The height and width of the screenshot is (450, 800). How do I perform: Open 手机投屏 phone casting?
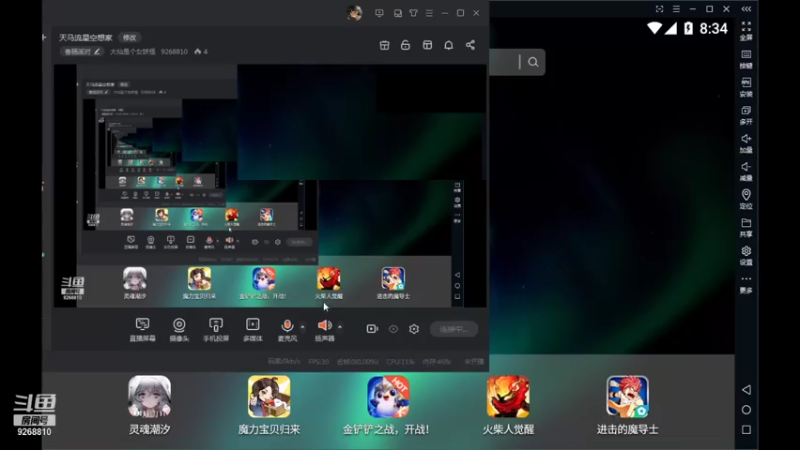pyautogui.click(x=216, y=330)
